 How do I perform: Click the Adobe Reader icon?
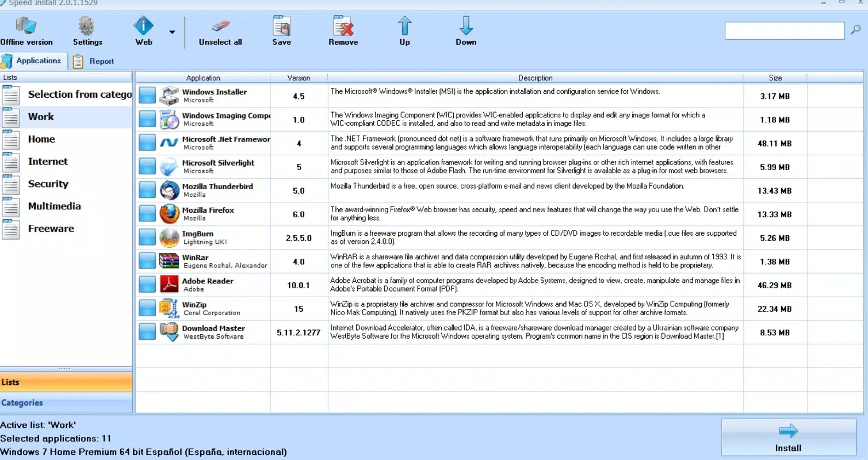[x=169, y=284]
